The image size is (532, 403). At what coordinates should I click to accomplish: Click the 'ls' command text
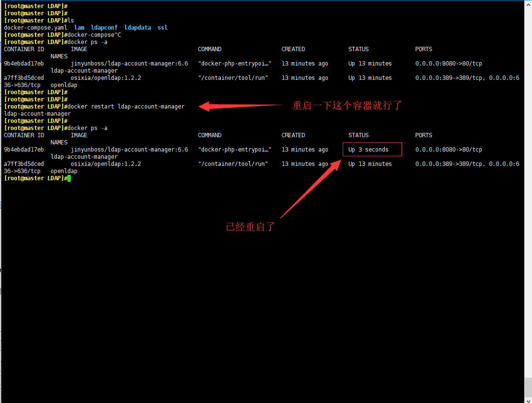(71, 21)
